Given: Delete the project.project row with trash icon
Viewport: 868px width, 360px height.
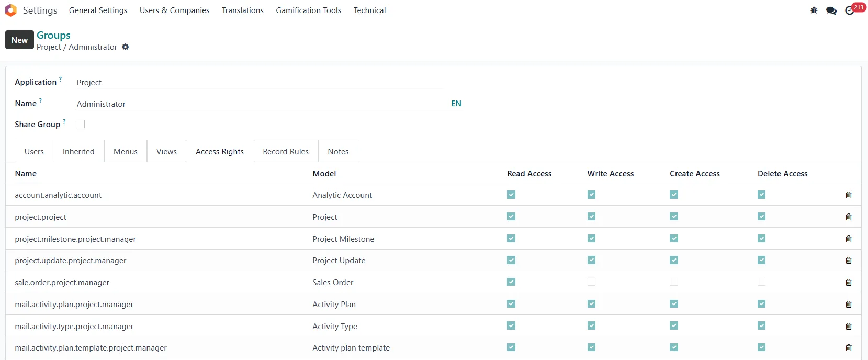Looking at the screenshot, I should tap(848, 217).
